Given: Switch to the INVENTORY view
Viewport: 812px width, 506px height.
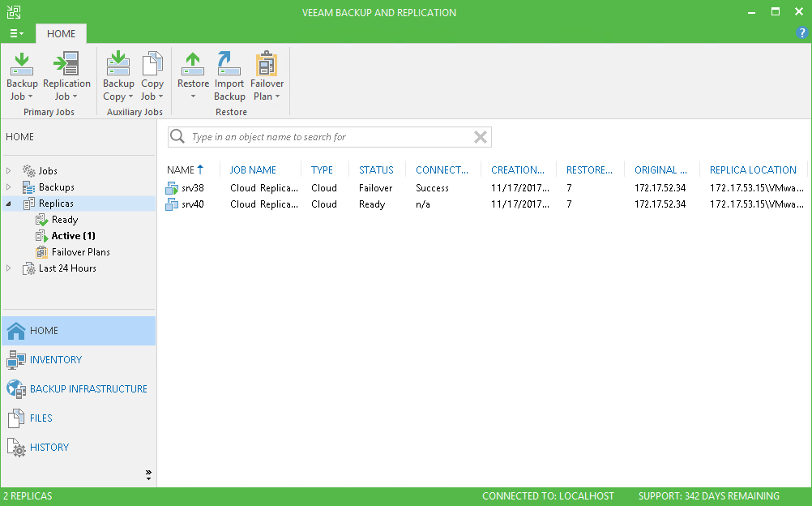Looking at the screenshot, I should (x=79, y=360).
